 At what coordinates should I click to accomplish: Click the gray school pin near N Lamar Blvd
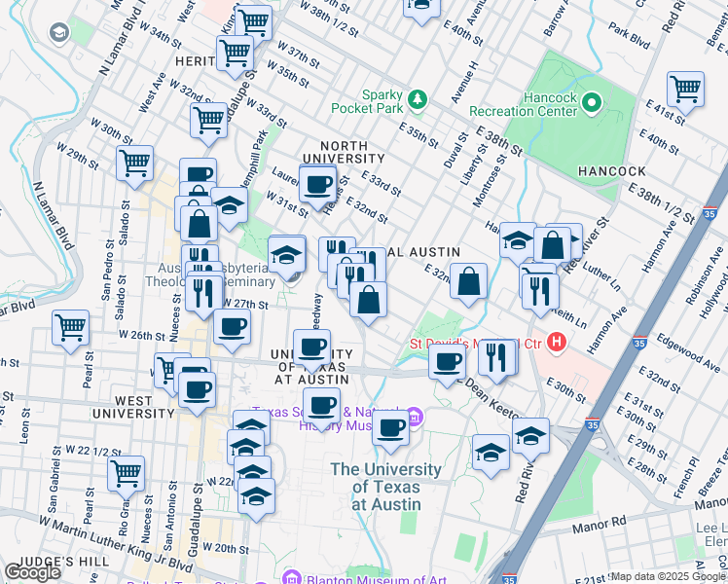tap(60, 33)
